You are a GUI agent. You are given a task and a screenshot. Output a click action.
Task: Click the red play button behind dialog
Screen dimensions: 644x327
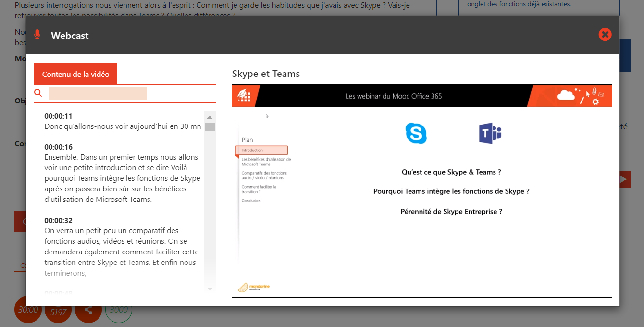[x=625, y=179]
